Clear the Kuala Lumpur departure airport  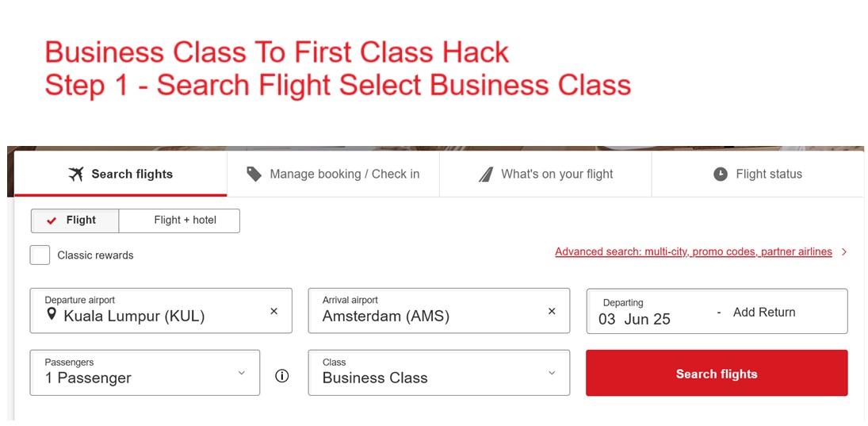[274, 311]
